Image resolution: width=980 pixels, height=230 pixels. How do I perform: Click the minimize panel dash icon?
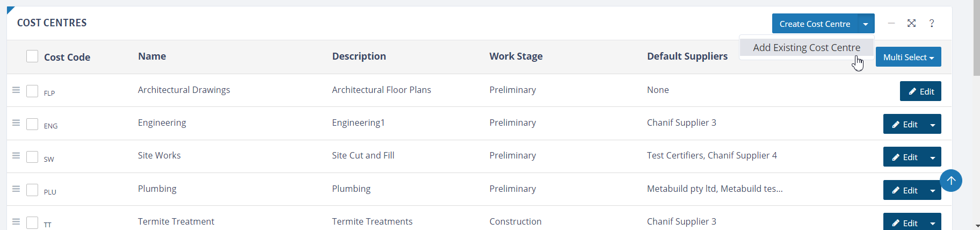[891, 23]
